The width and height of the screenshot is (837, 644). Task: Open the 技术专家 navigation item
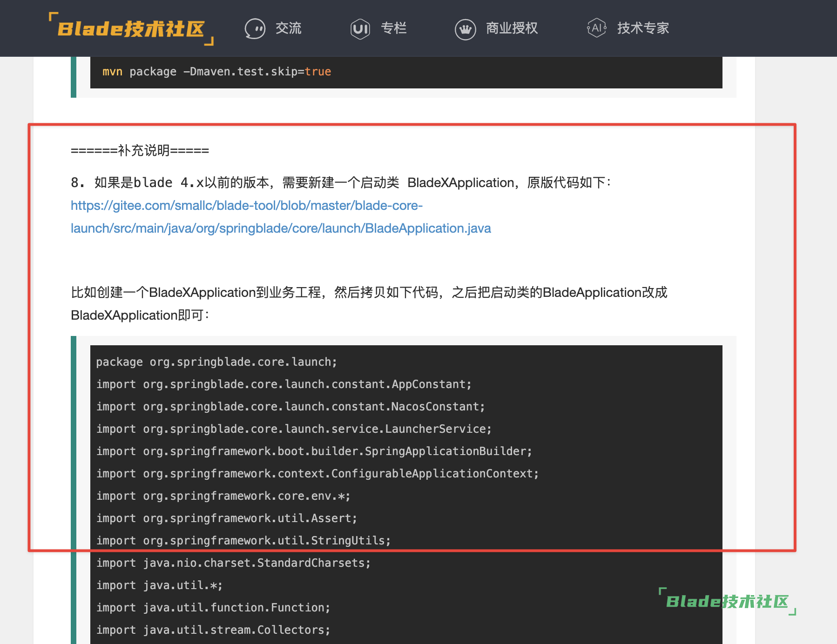(643, 28)
